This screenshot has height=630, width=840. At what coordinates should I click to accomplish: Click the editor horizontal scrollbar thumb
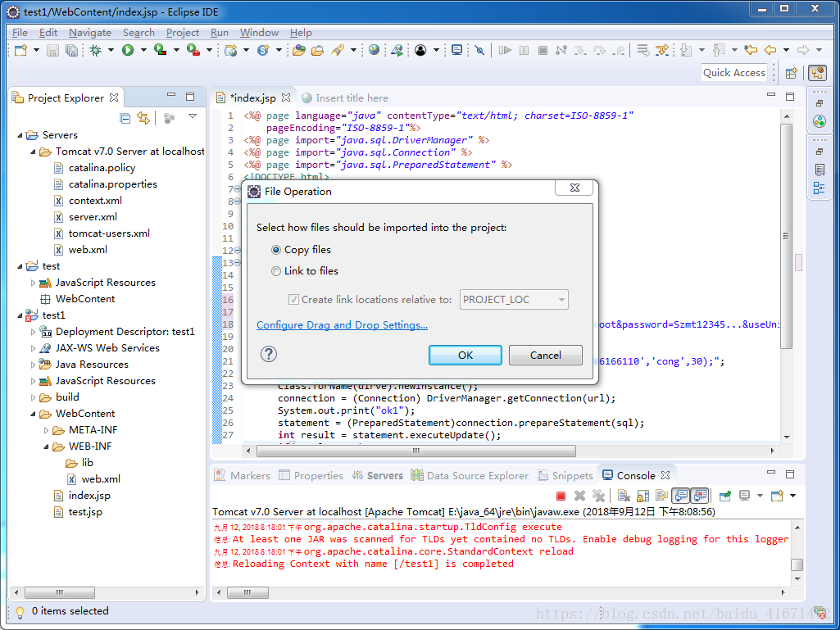(x=416, y=451)
